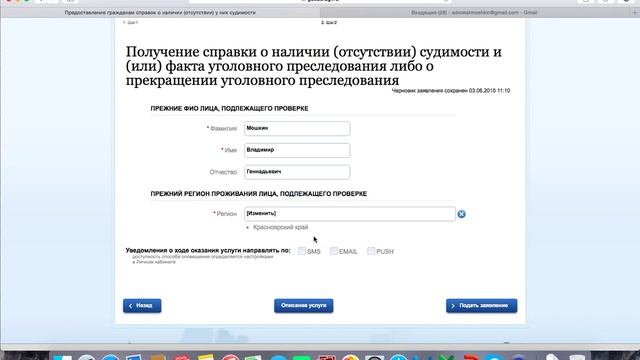Submit with the Подать заявление button
The width and height of the screenshot is (640, 360).
pos(482,306)
